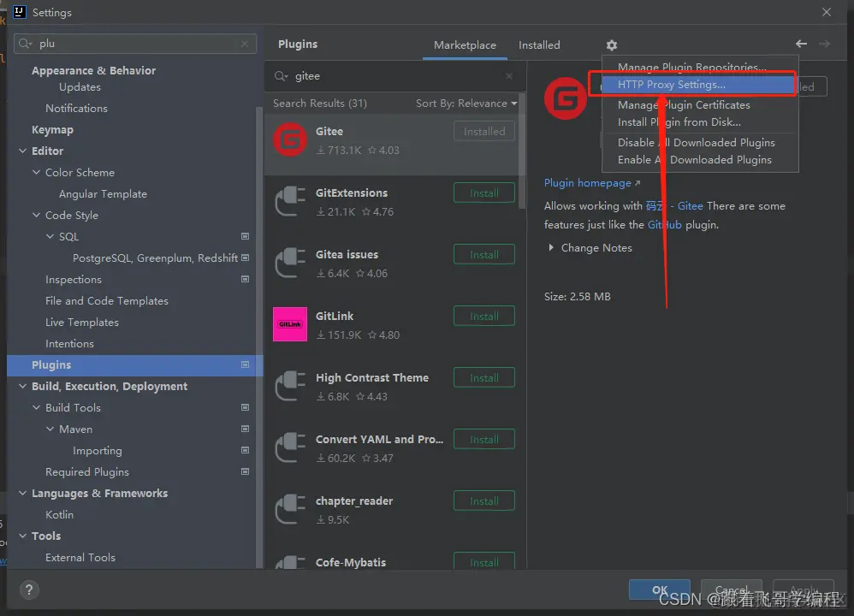Click project-level icon beside Importing
The width and height of the screenshot is (854, 616).
pos(245,450)
